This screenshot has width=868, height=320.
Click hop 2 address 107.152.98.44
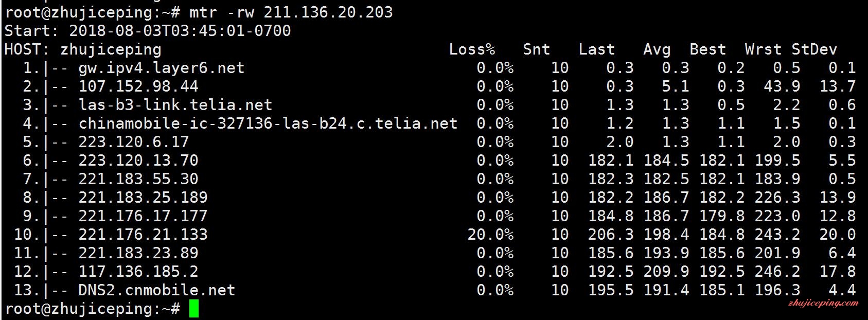[x=138, y=86]
